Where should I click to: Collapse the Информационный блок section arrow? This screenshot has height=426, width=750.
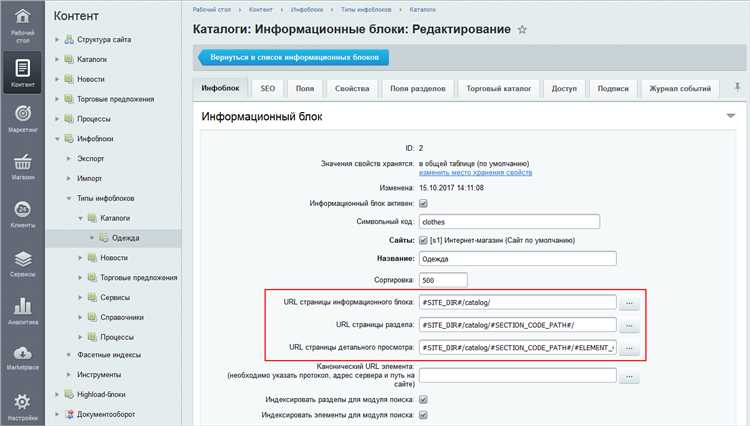[730, 116]
